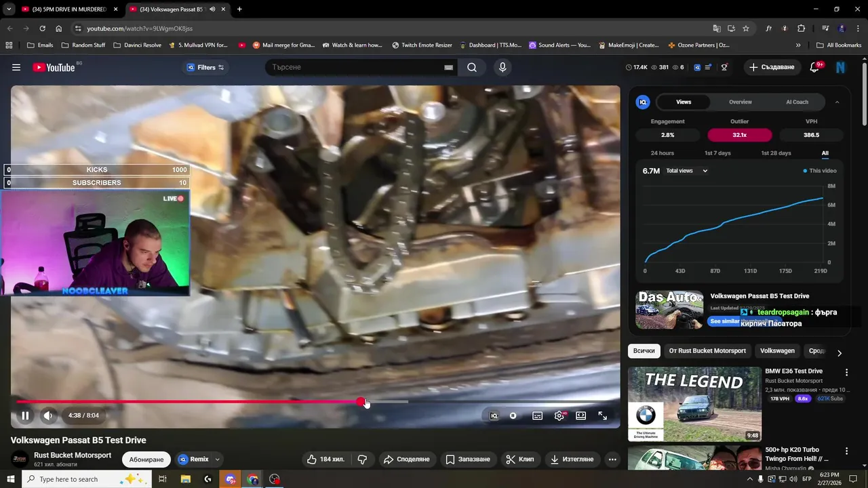The width and height of the screenshot is (868, 488).
Task: Open the vidIQ Filters dropdown
Action: (205, 67)
